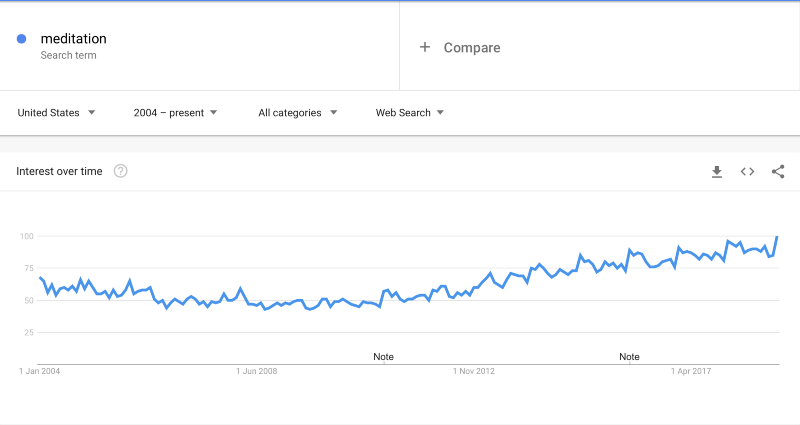
Task: Open the United States region dropdown
Action: click(x=57, y=113)
